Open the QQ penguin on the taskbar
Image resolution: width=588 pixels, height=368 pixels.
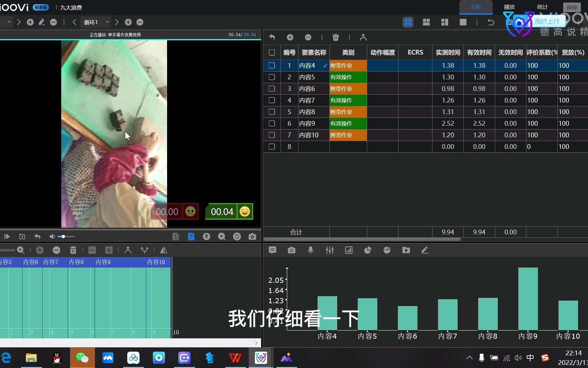tap(57, 358)
